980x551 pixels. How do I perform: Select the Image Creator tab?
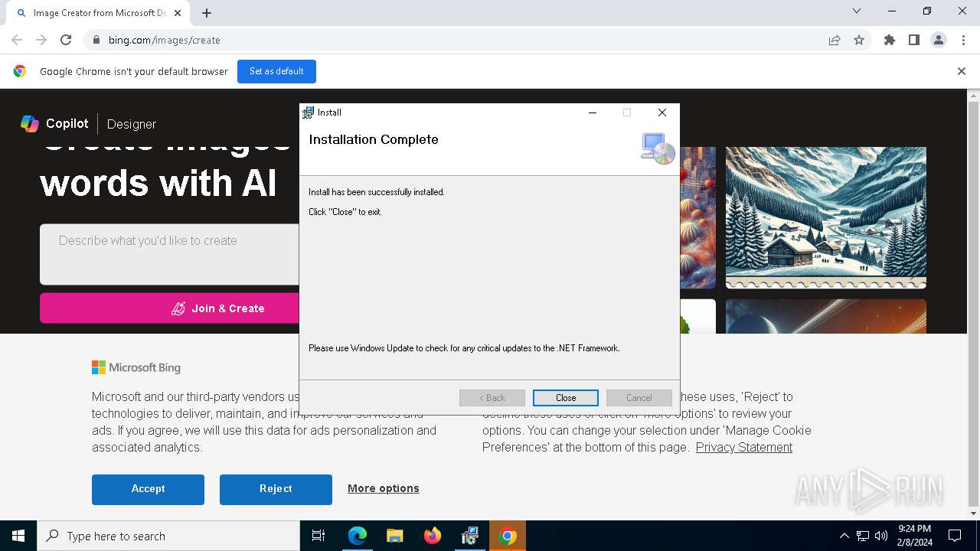coord(98,13)
